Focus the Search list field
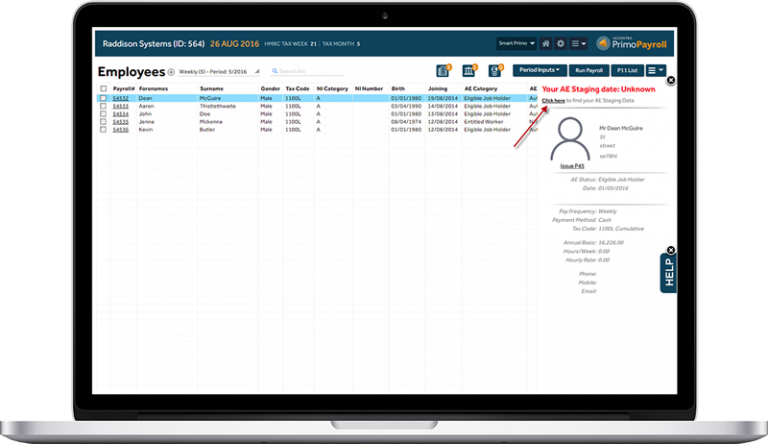768x444 pixels. pos(307,72)
